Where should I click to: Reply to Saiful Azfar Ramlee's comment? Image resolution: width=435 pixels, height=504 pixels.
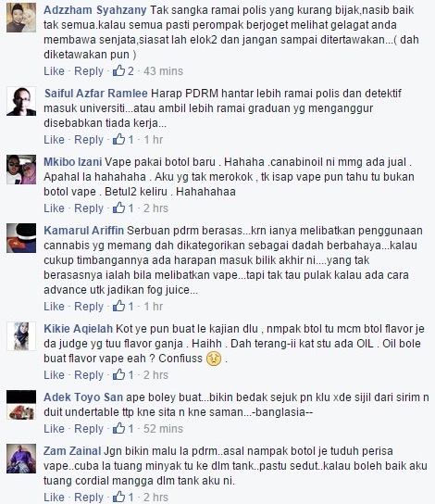click(89, 140)
